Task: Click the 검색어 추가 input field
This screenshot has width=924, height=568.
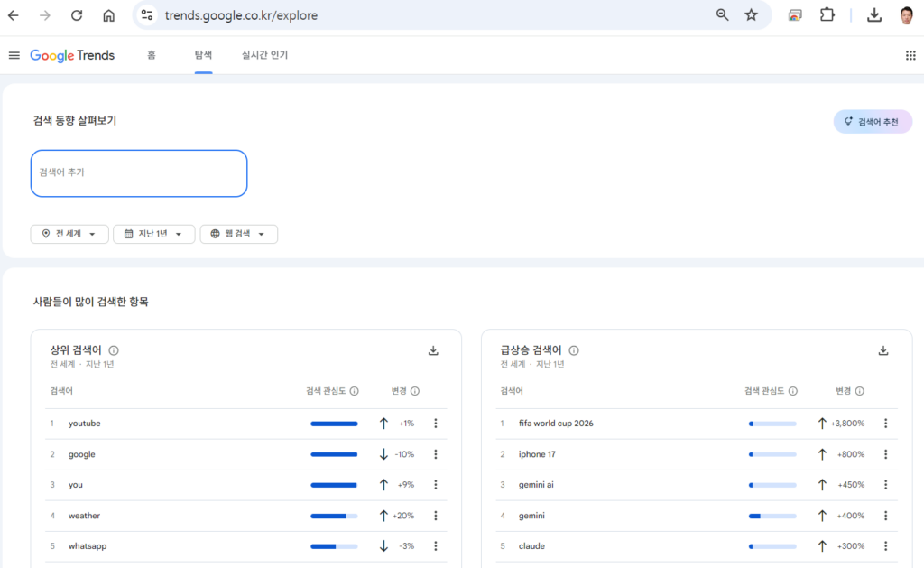Action: point(139,173)
